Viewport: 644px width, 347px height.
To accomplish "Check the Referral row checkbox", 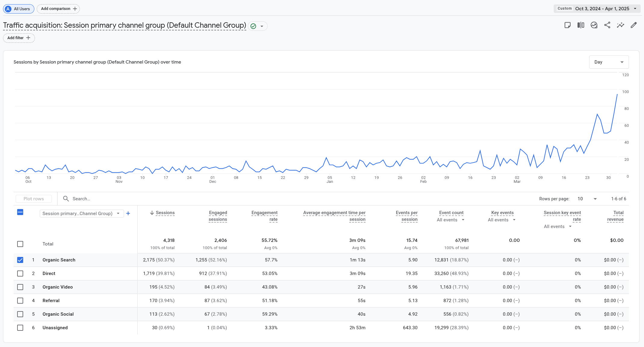I will click(20, 301).
